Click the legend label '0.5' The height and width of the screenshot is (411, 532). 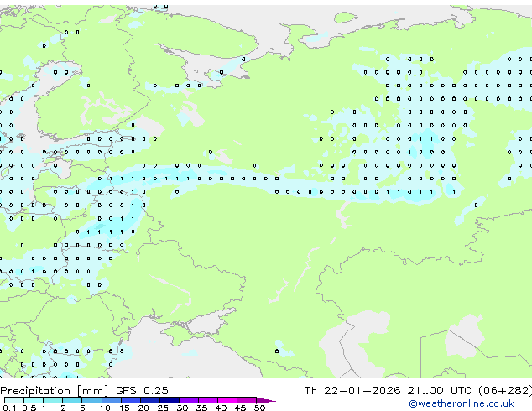click(x=29, y=408)
